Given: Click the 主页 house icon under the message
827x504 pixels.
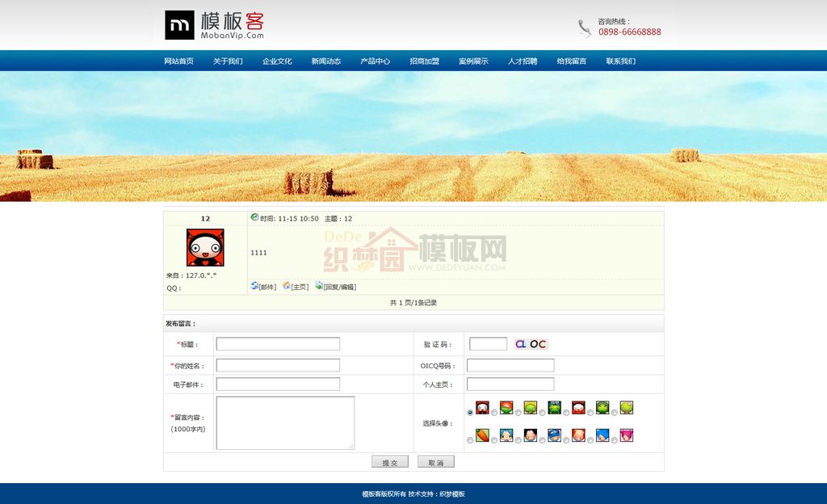Looking at the screenshot, I should pyautogui.click(x=287, y=286).
